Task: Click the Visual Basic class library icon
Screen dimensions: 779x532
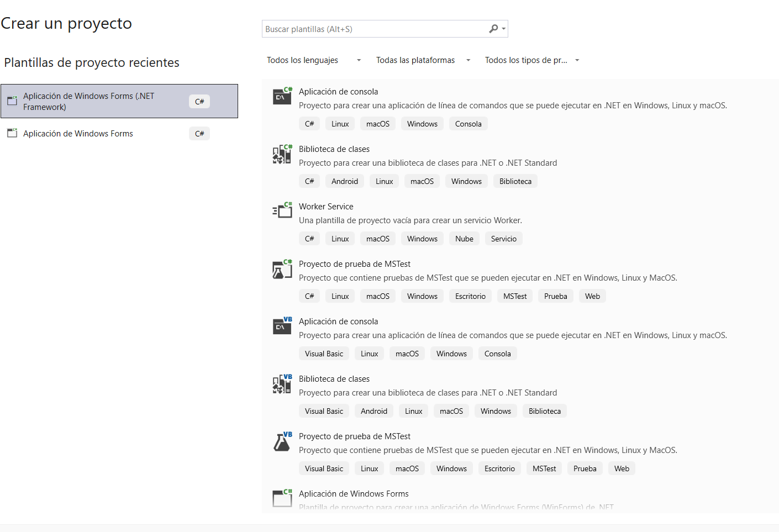Action: (282, 384)
